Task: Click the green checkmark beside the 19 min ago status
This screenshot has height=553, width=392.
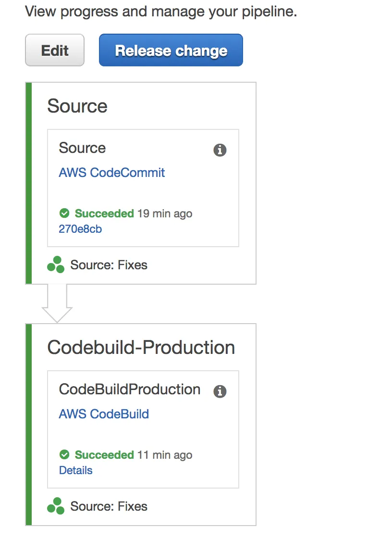Action: [x=64, y=213]
